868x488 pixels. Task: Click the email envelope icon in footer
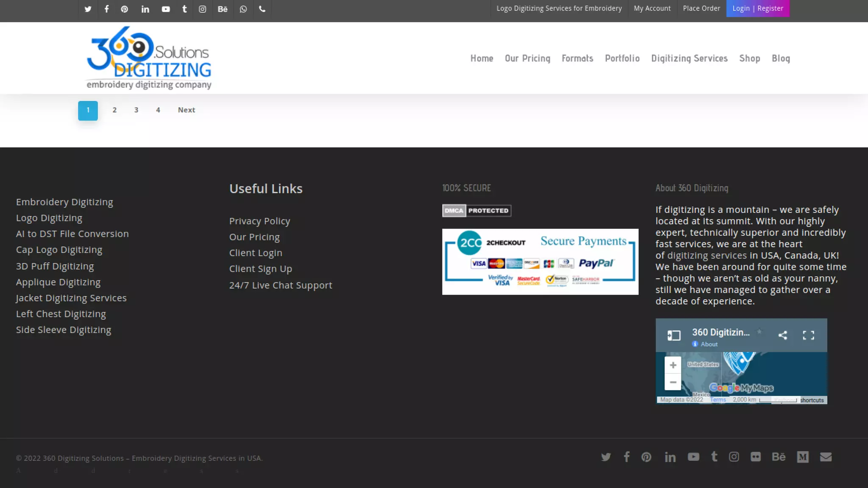tap(826, 457)
